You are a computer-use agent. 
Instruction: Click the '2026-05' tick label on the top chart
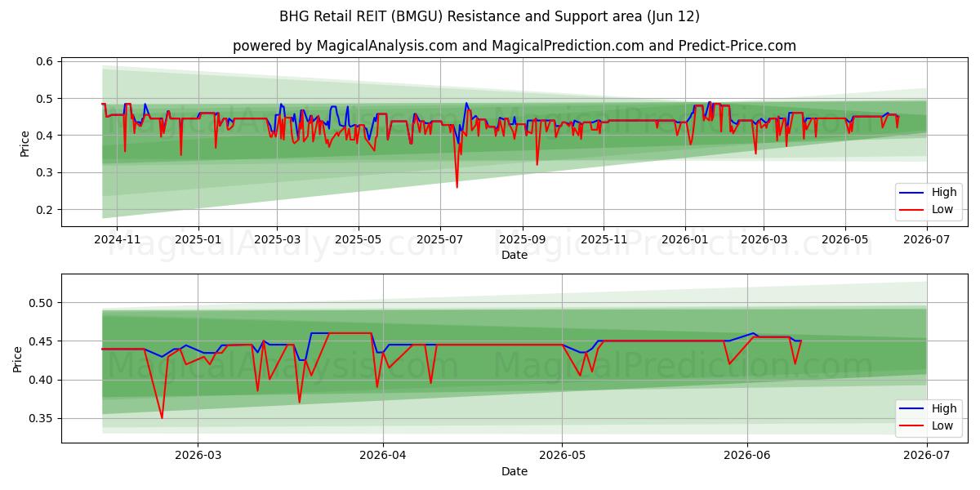click(845, 240)
